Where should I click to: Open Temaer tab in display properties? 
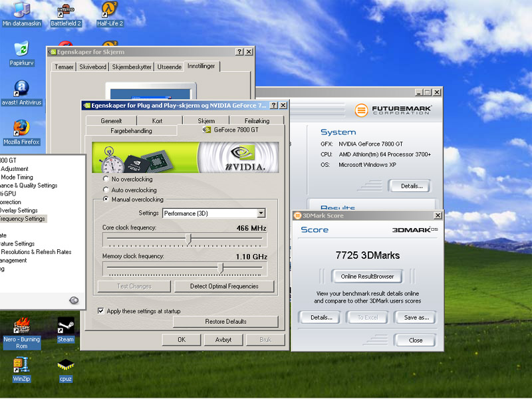(x=64, y=67)
